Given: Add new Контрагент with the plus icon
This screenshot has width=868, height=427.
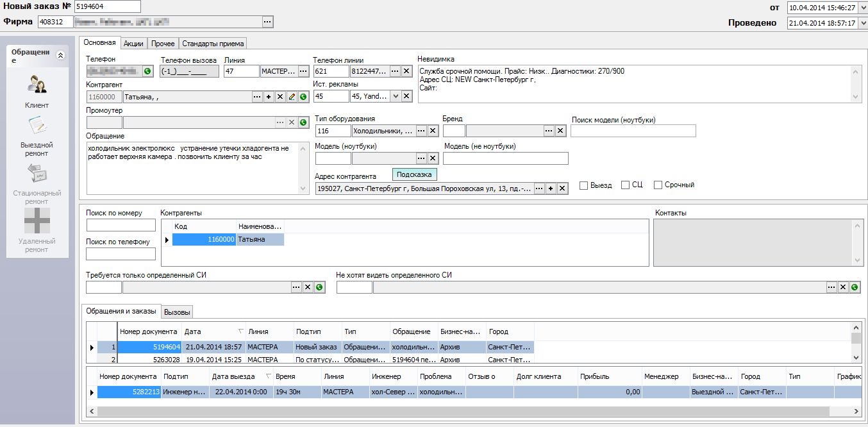Looking at the screenshot, I should (x=269, y=97).
